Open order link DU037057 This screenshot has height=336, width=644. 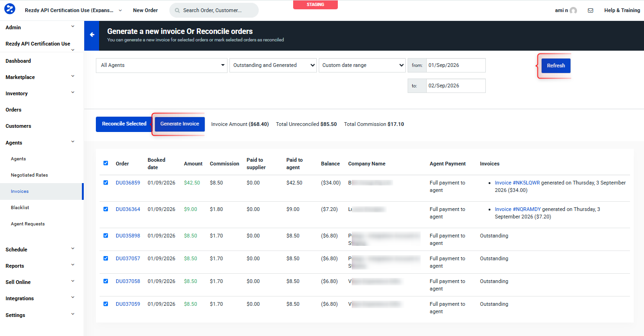[x=128, y=258]
